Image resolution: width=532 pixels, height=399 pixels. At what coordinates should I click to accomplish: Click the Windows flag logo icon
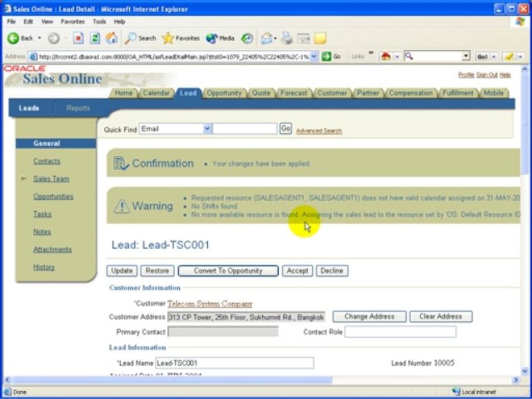(x=520, y=22)
